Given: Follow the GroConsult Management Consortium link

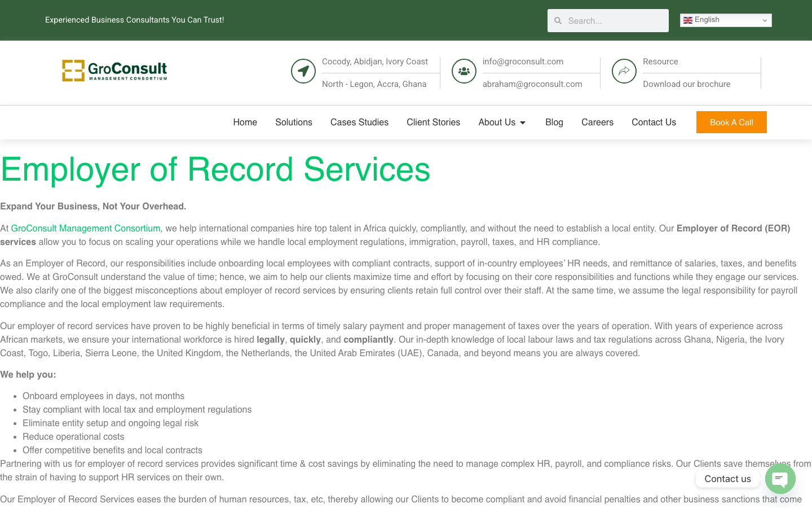Looking at the screenshot, I should click(x=86, y=228).
